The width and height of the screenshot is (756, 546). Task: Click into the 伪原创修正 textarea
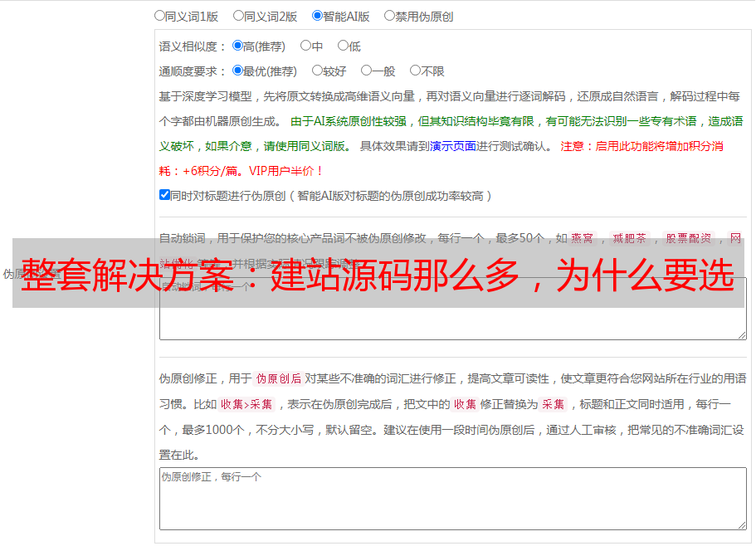point(453,499)
